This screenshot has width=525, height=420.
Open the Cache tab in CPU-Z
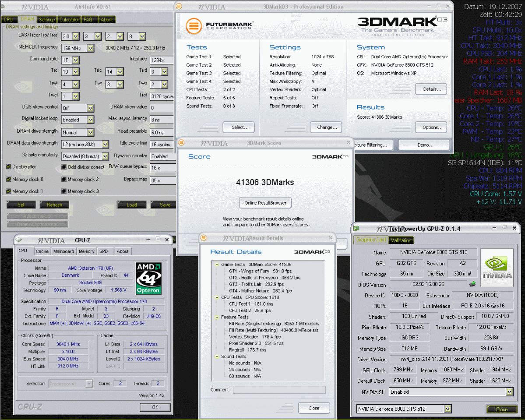[42, 251]
